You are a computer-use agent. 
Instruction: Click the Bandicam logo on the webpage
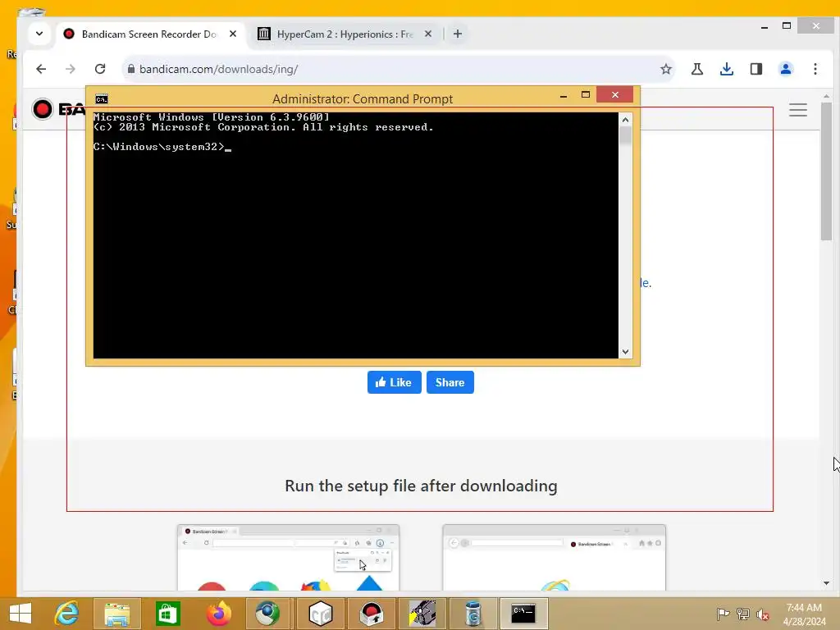58,109
